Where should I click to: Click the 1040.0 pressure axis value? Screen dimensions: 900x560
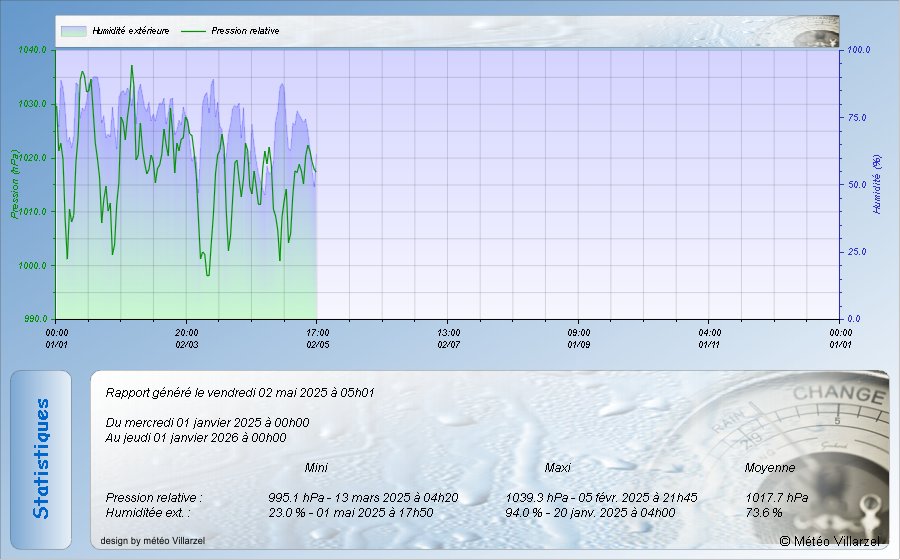coord(33,50)
